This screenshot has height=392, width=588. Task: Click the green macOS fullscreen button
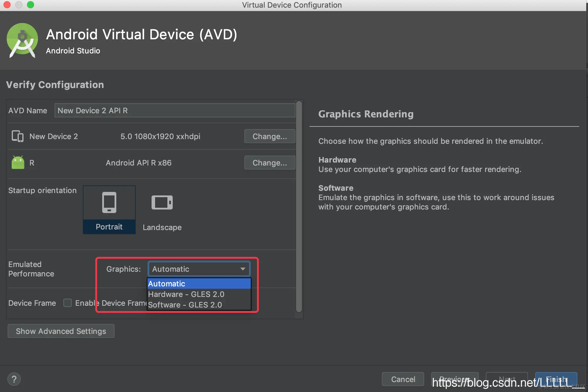(x=31, y=5)
